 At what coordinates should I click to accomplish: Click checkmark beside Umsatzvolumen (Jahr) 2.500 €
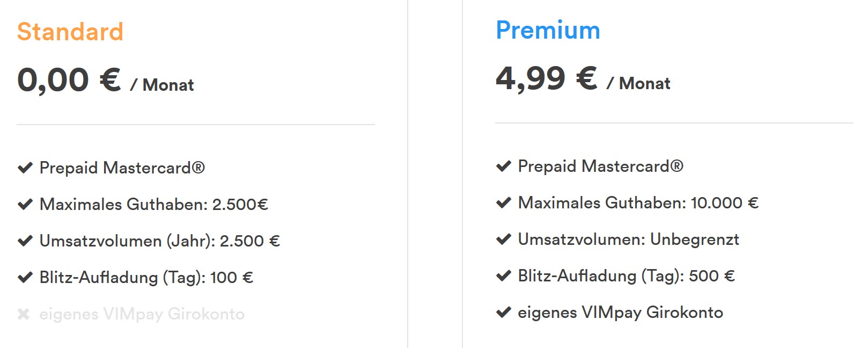[25, 241]
